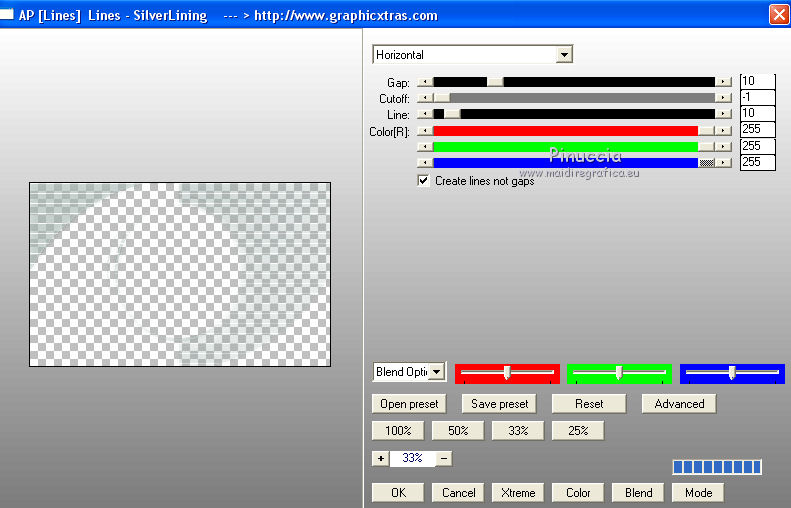Click the Gap value field

click(x=757, y=81)
